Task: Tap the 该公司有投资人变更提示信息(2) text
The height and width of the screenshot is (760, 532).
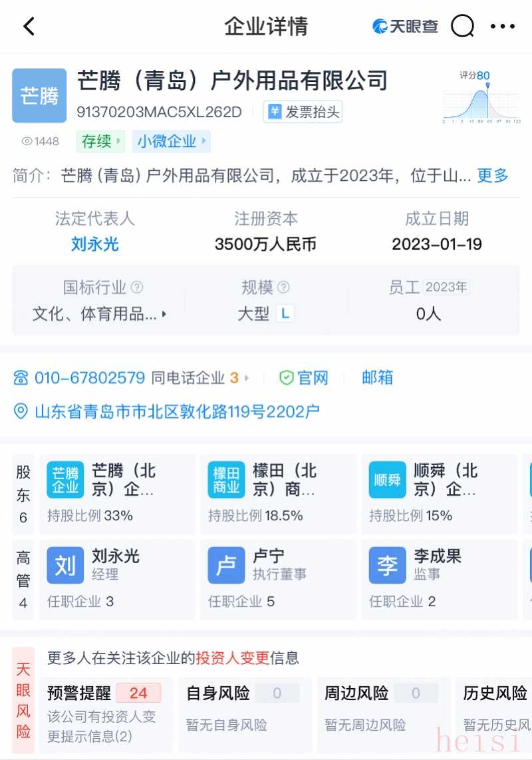Action: [101, 726]
